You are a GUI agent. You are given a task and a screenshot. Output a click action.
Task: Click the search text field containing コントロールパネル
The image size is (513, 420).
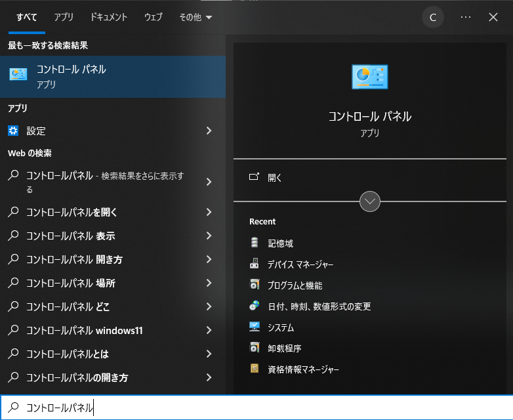click(256, 408)
